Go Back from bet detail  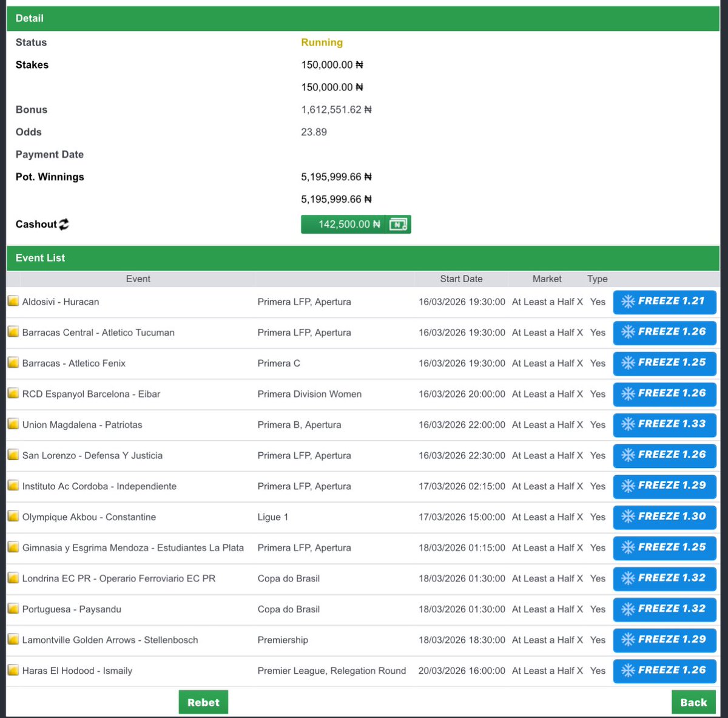point(693,702)
